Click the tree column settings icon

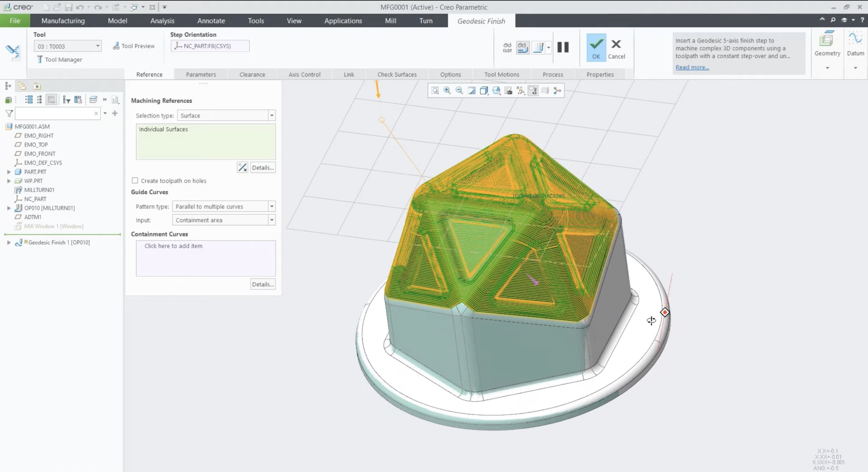pos(78,99)
